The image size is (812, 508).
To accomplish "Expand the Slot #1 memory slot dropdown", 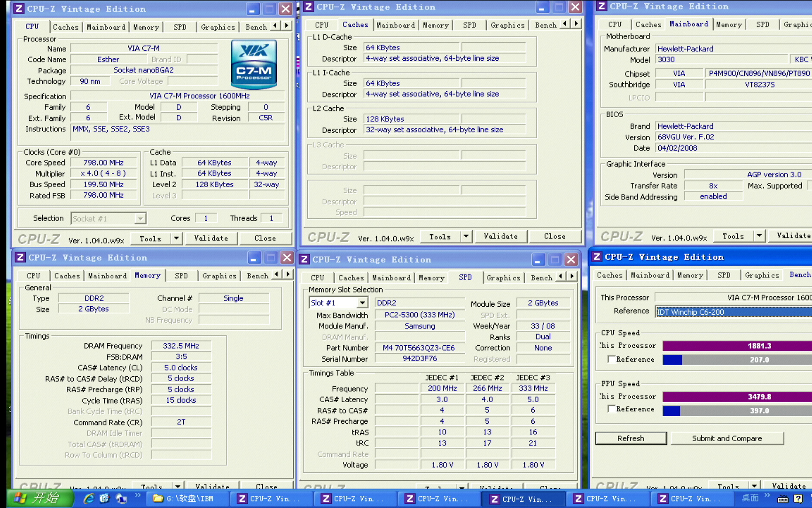I will click(362, 303).
